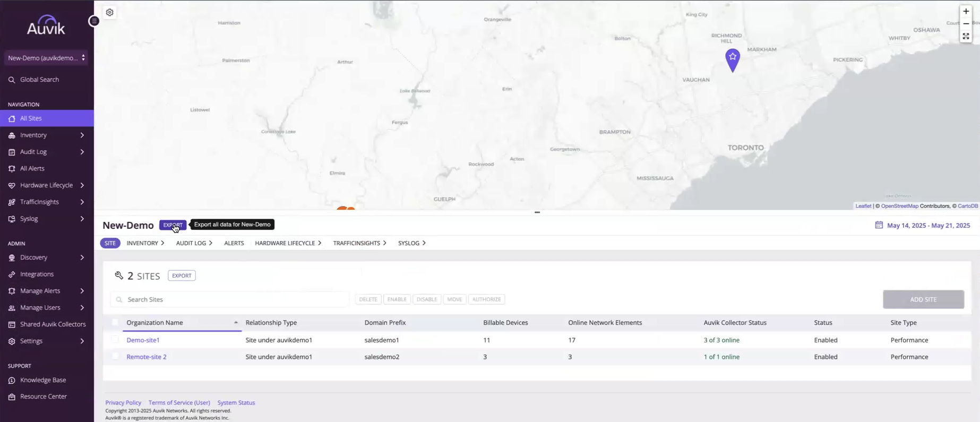Open Terms of Service (User) link
This screenshot has height=422, width=980.
[179, 403]
